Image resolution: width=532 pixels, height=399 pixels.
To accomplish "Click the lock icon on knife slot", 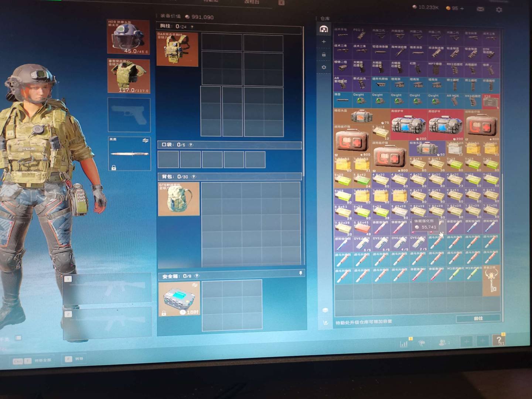I will click(x=114, y=167).
